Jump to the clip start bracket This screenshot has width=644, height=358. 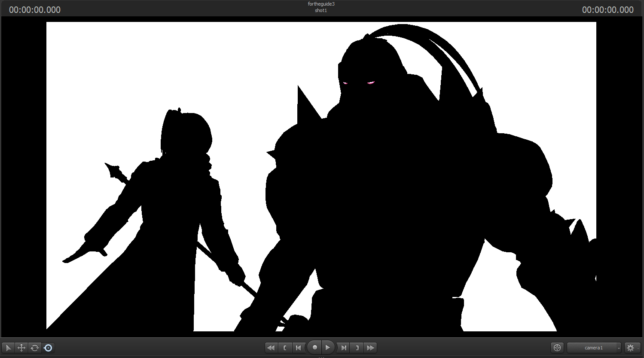(x=284, y=348)
